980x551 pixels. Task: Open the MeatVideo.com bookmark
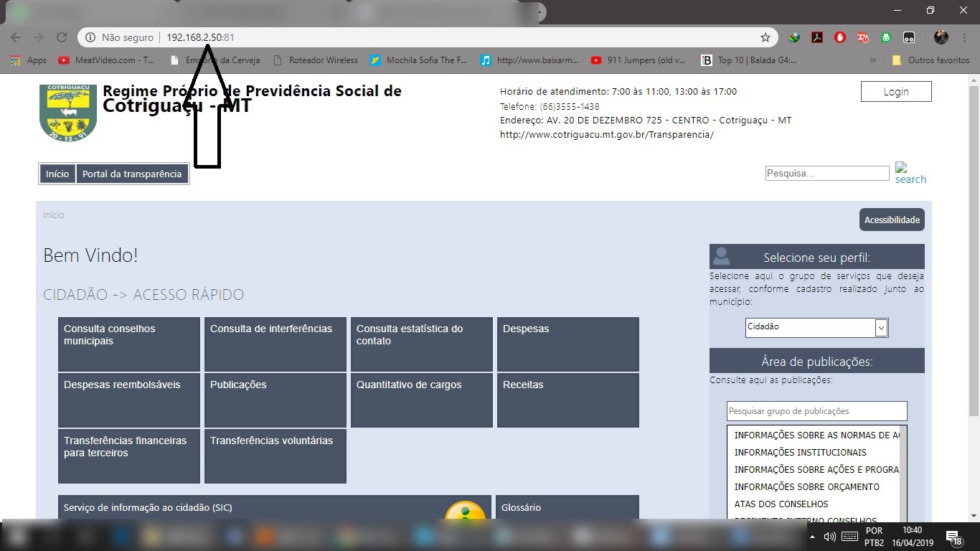point(106,60)
